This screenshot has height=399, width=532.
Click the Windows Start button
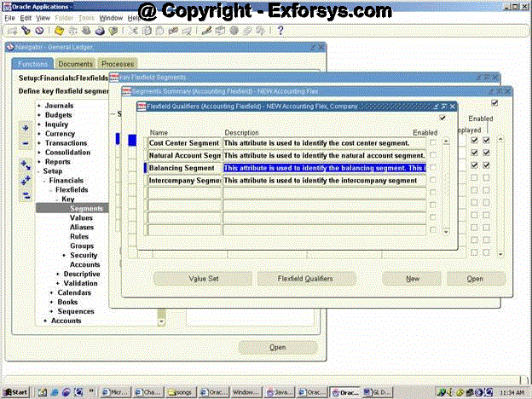pos(15,391)
